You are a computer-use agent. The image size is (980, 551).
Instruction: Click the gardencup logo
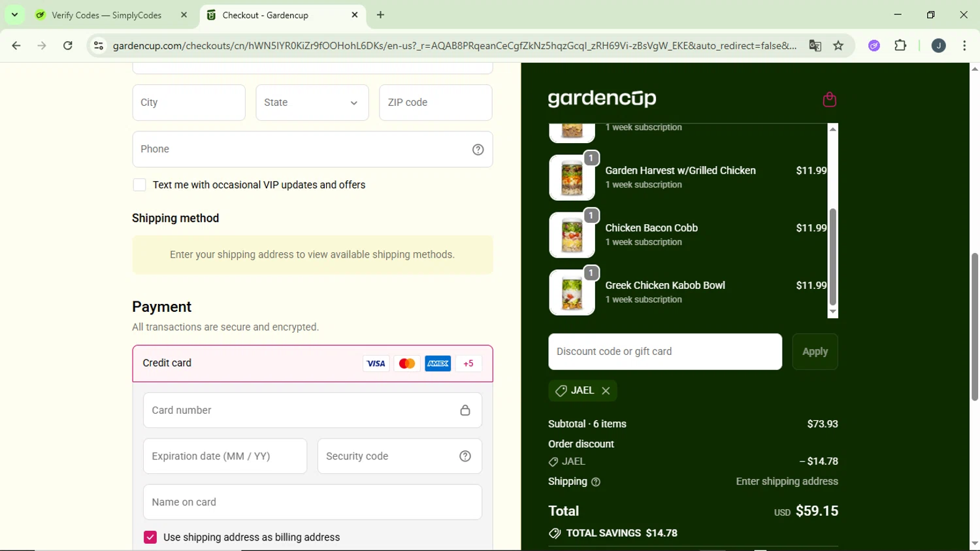coord(602,99)
